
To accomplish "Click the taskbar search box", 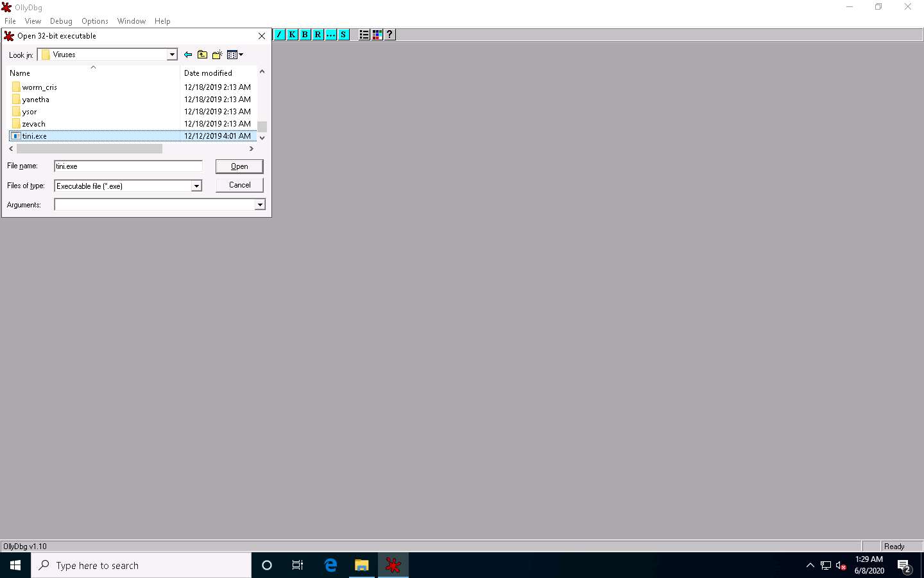I will [x=141, y=565].
